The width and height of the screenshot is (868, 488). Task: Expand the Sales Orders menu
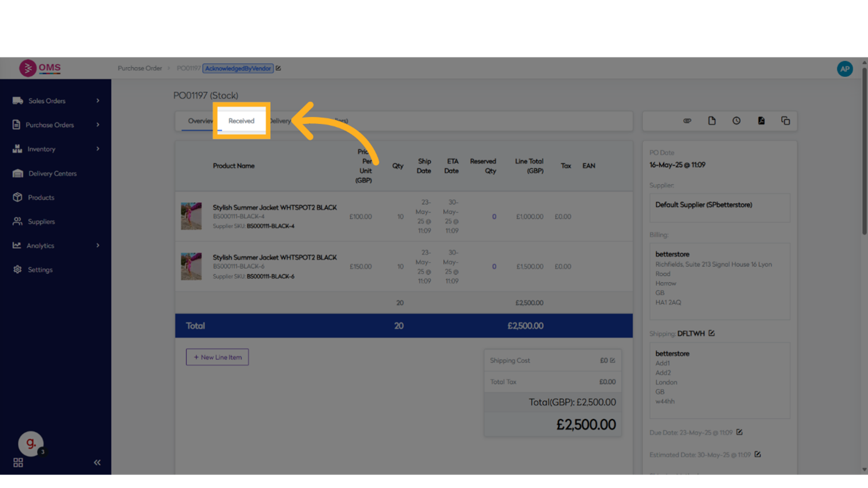(x=98, y=101)
